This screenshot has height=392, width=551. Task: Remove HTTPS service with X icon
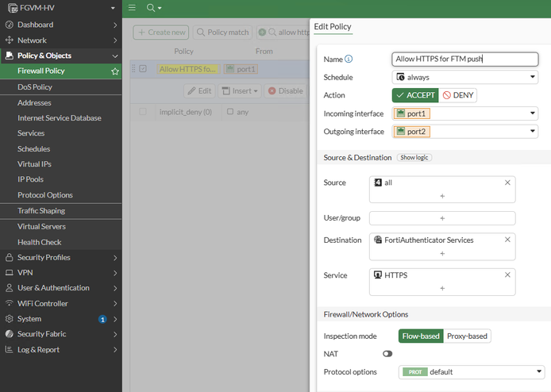click(507, 275)
